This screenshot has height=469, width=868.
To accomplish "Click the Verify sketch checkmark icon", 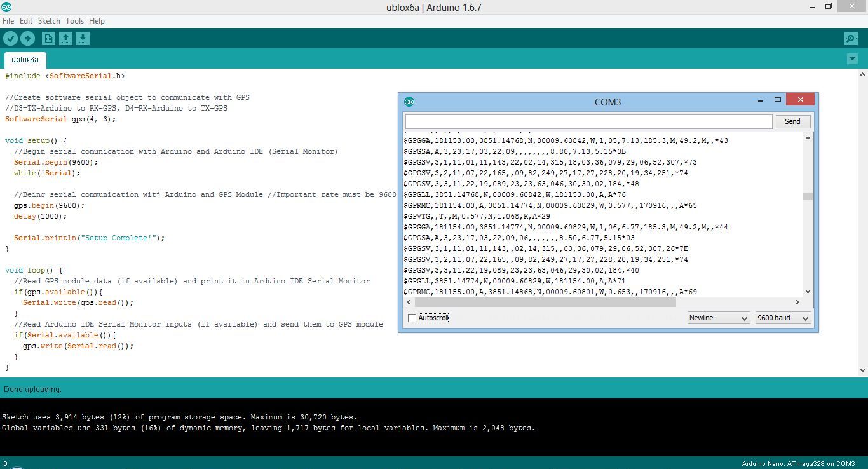I will pos(10,39).
